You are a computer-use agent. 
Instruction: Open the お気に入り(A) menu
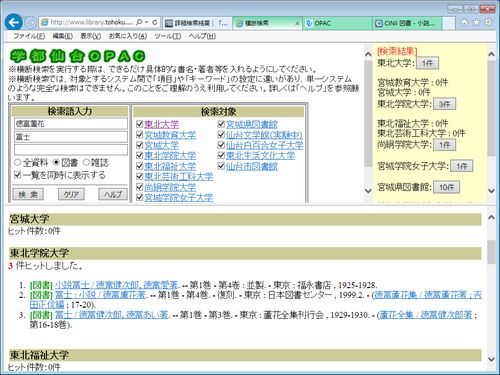128,36
